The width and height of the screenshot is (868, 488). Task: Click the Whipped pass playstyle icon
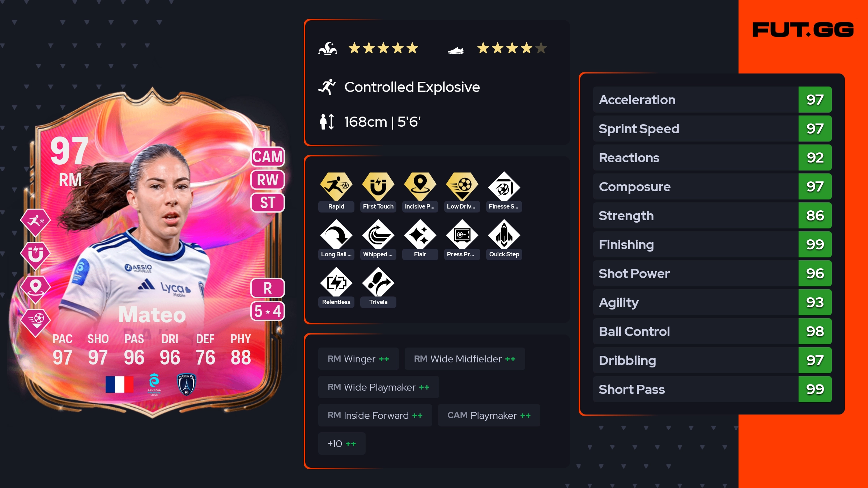click(378, 234)
